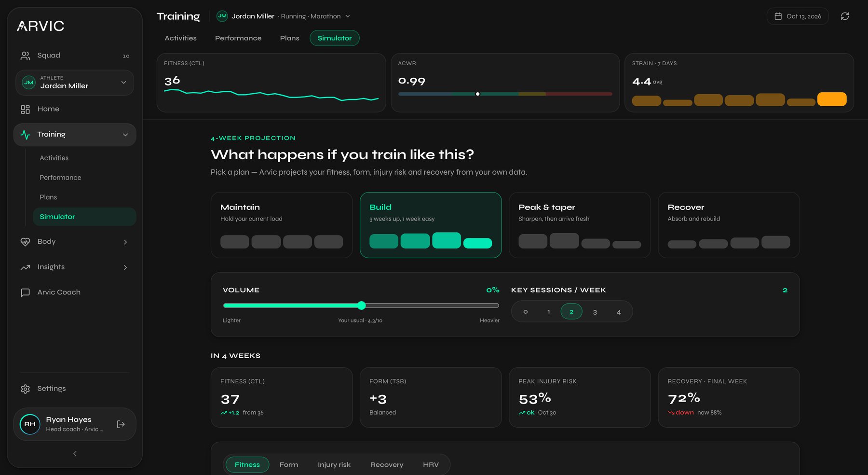Open the Peak Injury Risk result card
The width and height of the screenshot is (868, 475).
pos(580,397)
